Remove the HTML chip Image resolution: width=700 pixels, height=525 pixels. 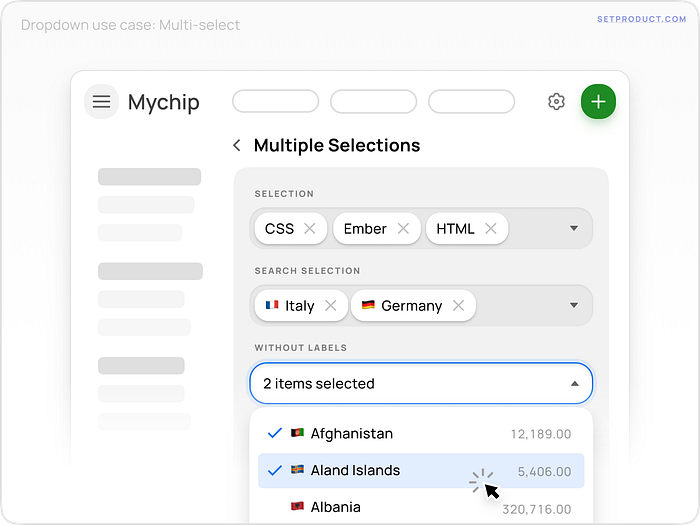coord(491,229)
